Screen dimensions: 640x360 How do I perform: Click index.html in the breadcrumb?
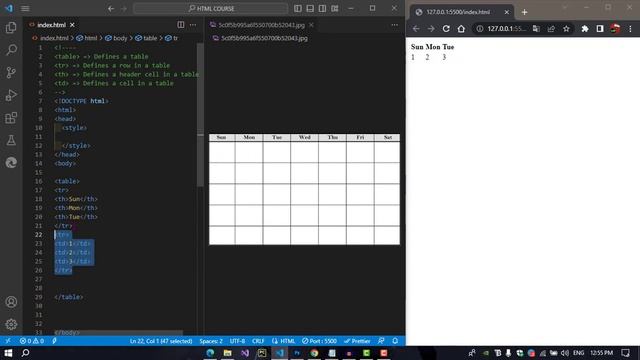tap(54, 38)
